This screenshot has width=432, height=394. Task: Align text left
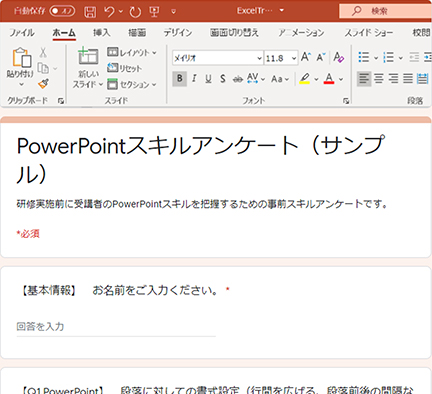[364, 79]
